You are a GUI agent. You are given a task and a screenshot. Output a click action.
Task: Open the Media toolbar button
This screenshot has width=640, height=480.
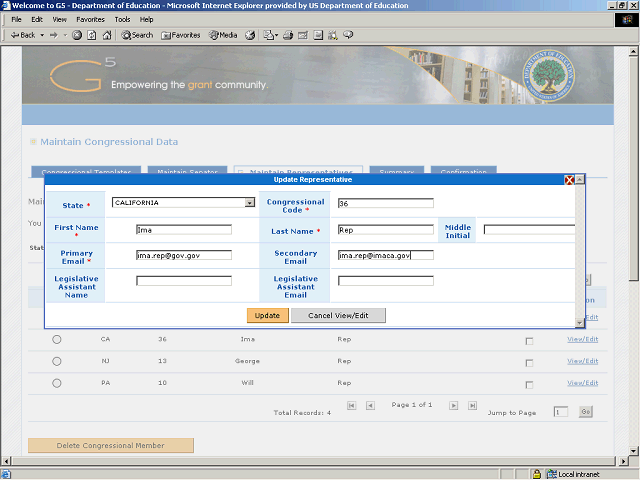click(222, 35)
